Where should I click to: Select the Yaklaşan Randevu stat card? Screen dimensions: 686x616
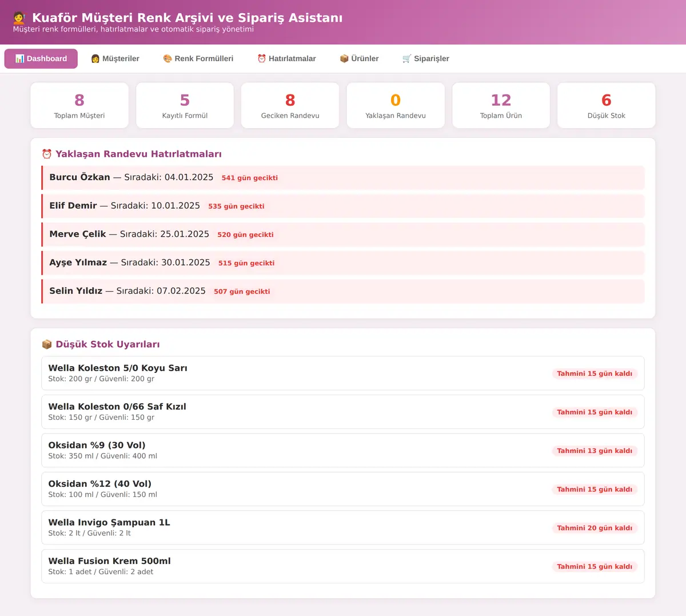point(396,105)
